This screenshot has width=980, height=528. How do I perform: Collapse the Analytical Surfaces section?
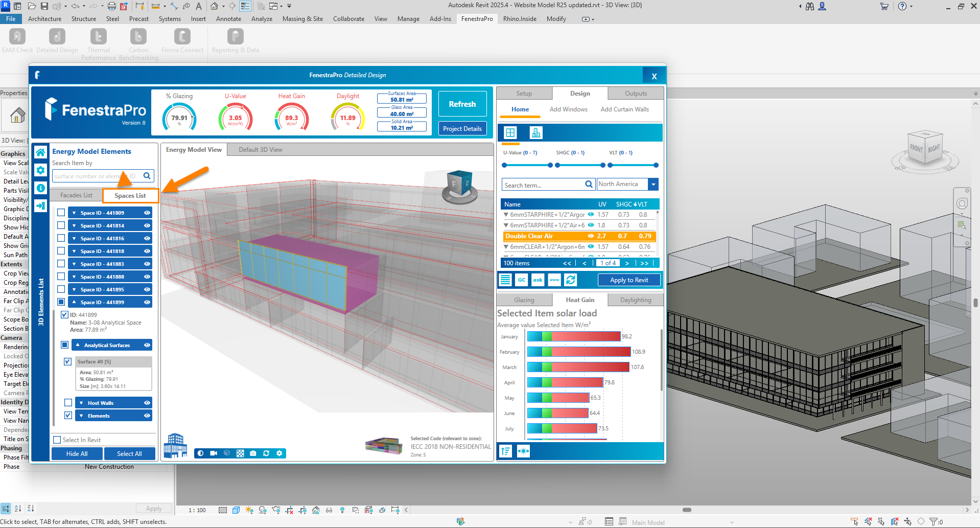click(x=78, y=345)
